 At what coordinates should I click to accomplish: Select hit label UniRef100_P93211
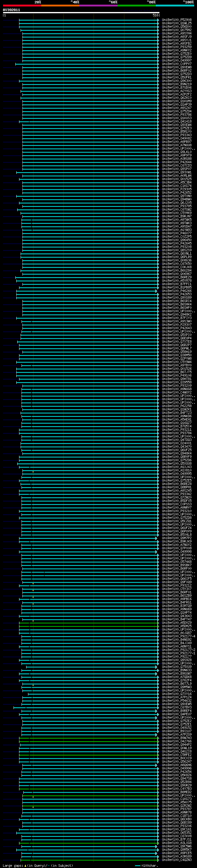click(x=177, y=430)
